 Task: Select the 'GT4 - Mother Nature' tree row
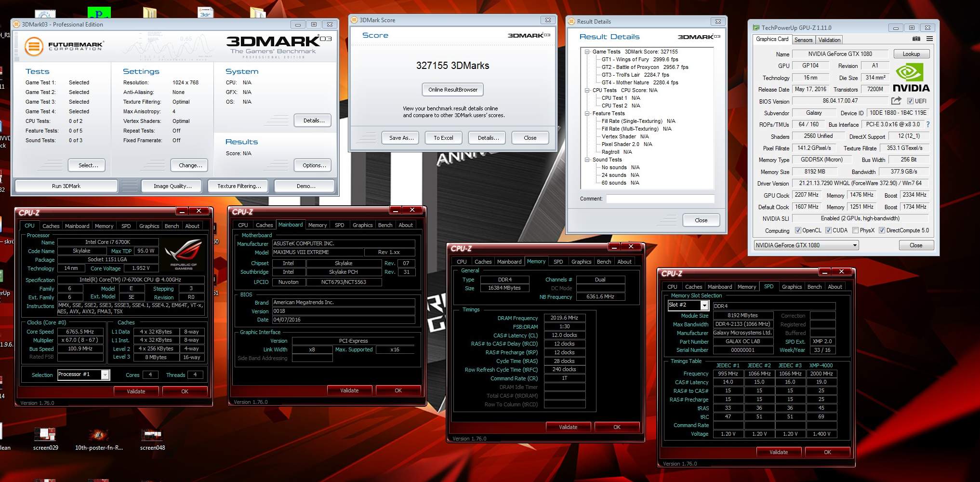point(640,82)
